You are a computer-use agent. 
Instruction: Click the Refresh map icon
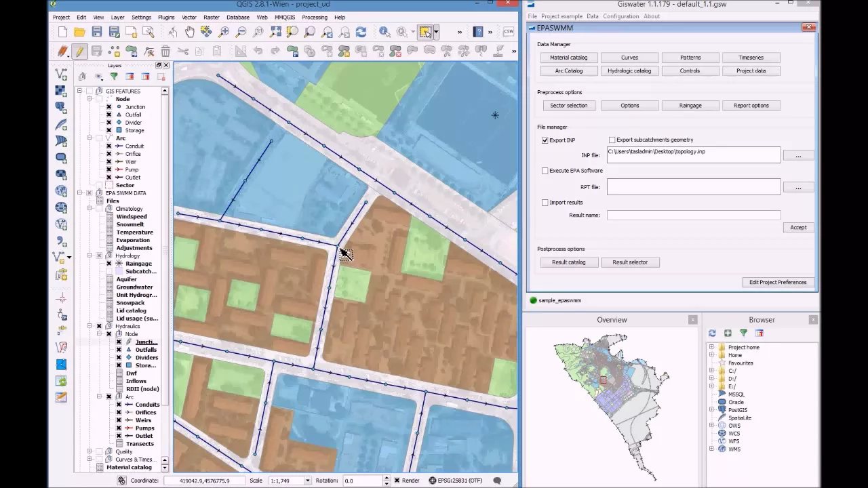361,32
